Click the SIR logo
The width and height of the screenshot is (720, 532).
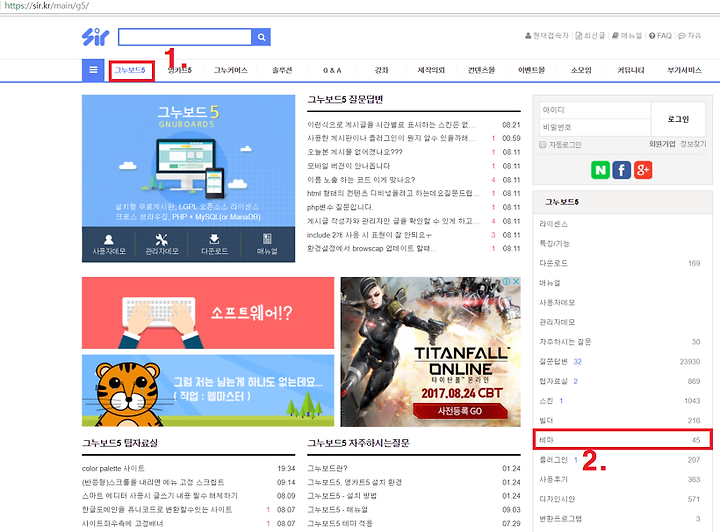pyautogui.click(x=96, y=37)
